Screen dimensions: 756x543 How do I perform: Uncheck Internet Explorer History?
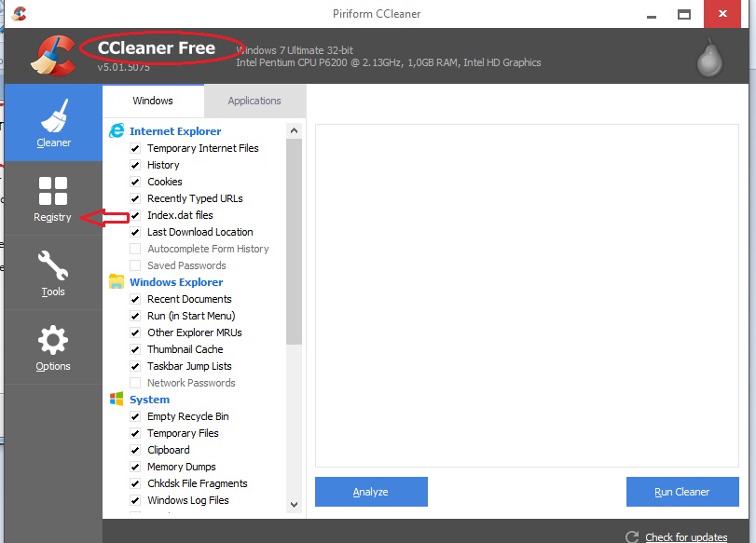coord(135,165)
